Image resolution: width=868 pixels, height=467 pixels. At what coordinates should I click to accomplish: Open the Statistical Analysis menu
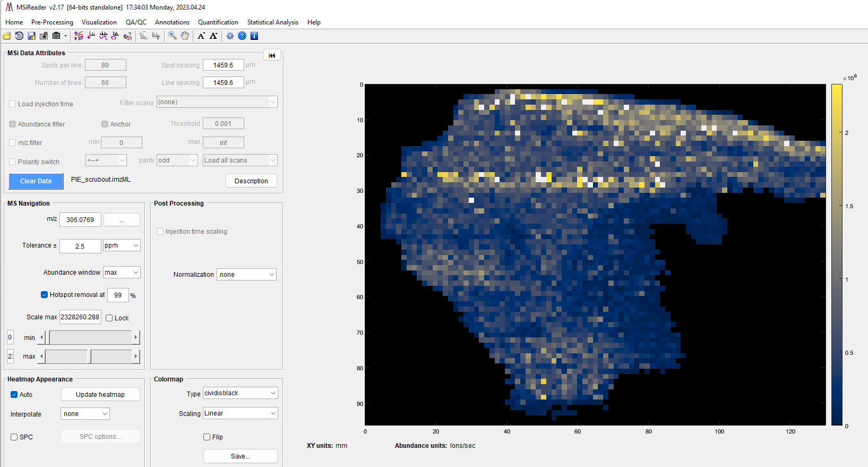click(x=273, y=22)
